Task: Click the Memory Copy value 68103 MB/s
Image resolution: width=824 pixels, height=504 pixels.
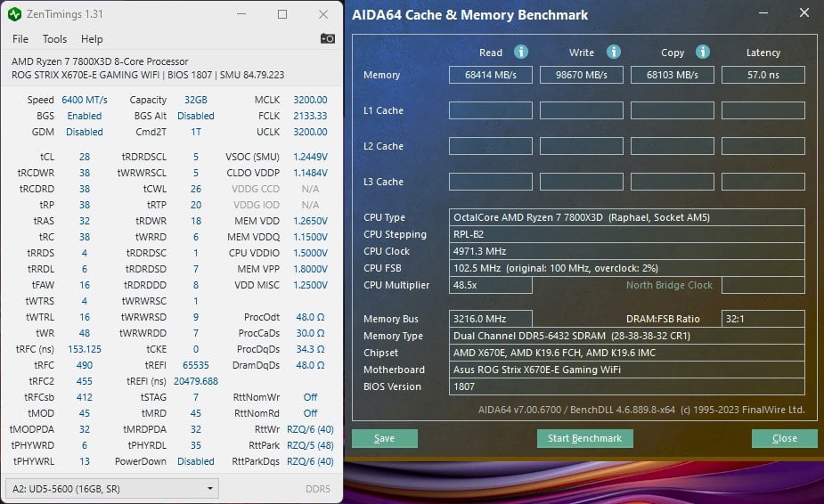Action: tap(673, 75)
